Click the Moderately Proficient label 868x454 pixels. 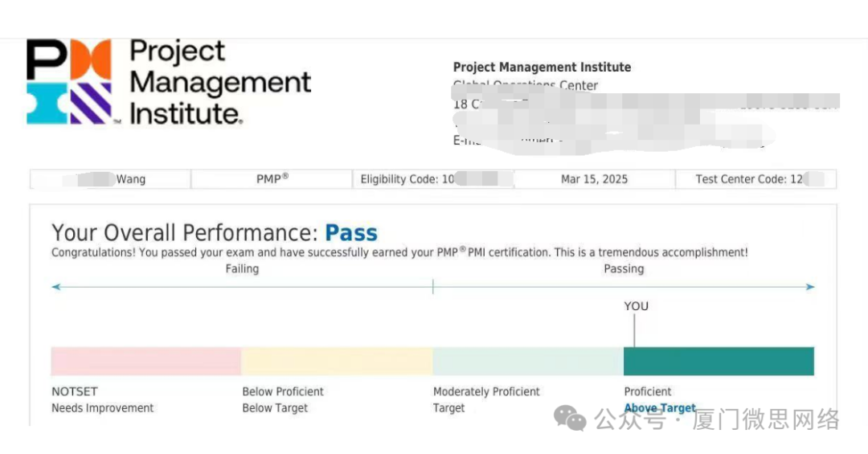point(486,391)
